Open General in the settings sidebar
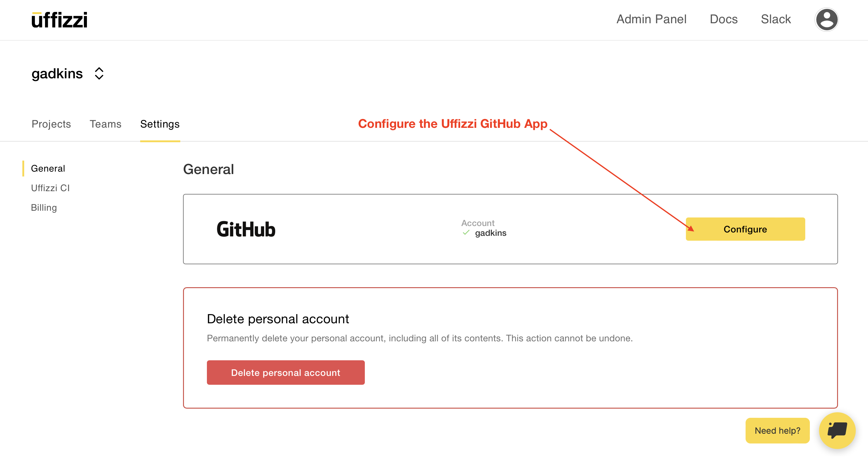 [x=48, y=169]
